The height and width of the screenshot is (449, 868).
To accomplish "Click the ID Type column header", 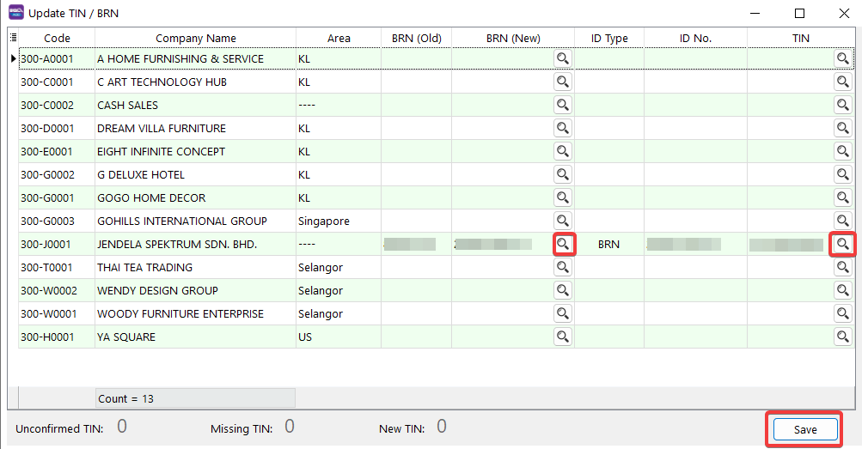I will [608, 38].
